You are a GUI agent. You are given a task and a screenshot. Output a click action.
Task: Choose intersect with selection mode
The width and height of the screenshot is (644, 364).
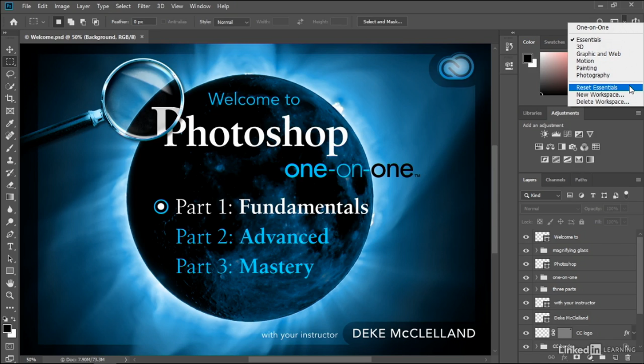click(x=95, y=22)
